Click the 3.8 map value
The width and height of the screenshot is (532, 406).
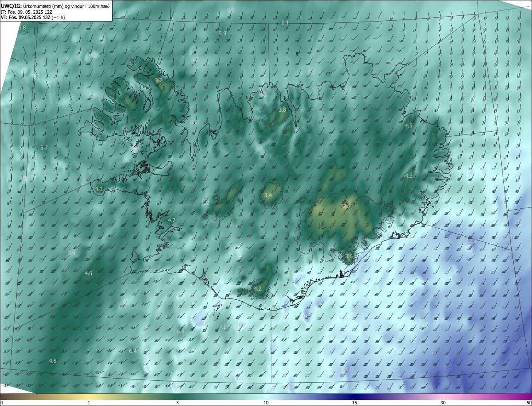pos(282,110)
